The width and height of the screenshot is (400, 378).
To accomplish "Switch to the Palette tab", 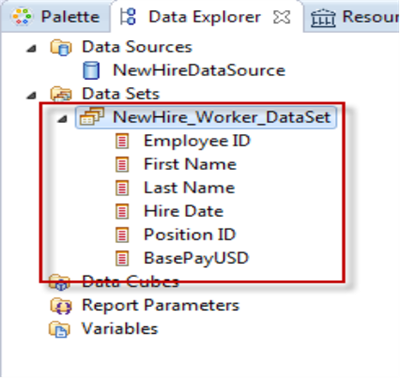I will [x=56, y=17].
